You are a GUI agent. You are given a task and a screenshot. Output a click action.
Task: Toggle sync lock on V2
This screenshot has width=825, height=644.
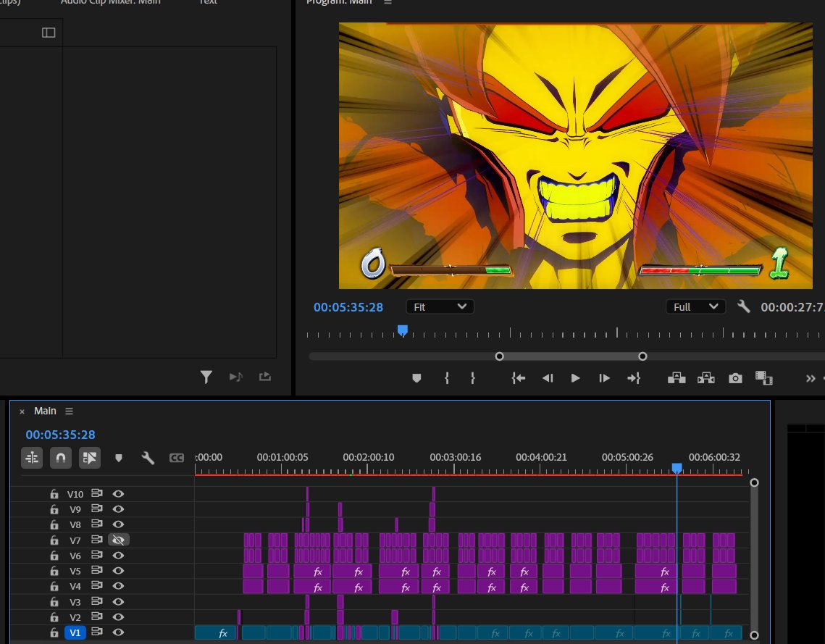pos(97,616)
